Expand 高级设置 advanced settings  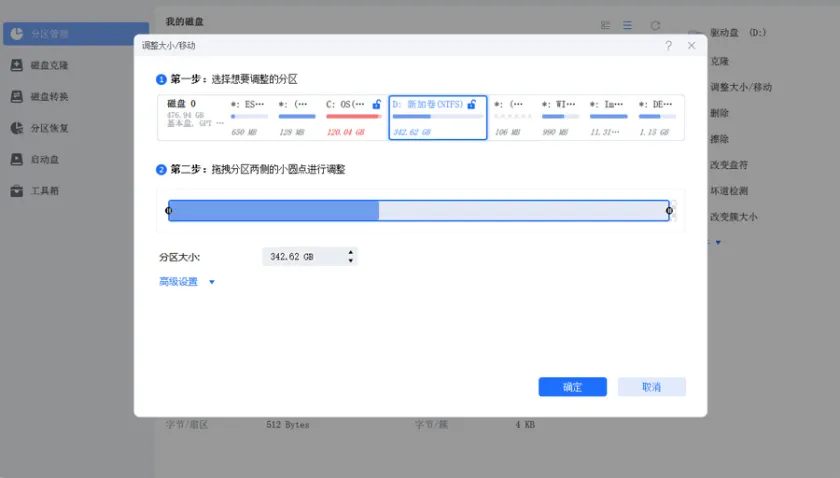coord(185,282)
